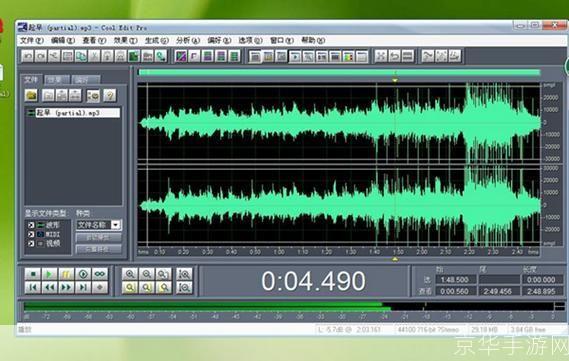Click the vertical zoom-out icon

pyautogui.click(x=184, y=288)
